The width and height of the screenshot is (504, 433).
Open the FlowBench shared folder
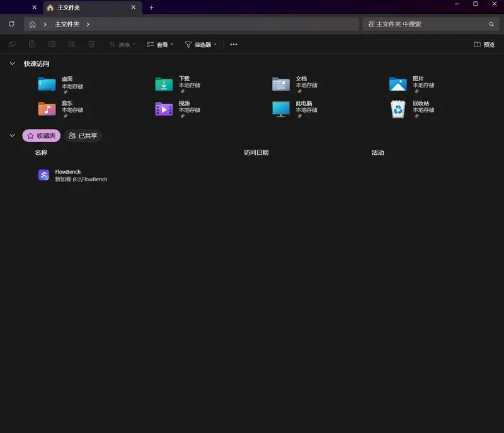[67, 174]
